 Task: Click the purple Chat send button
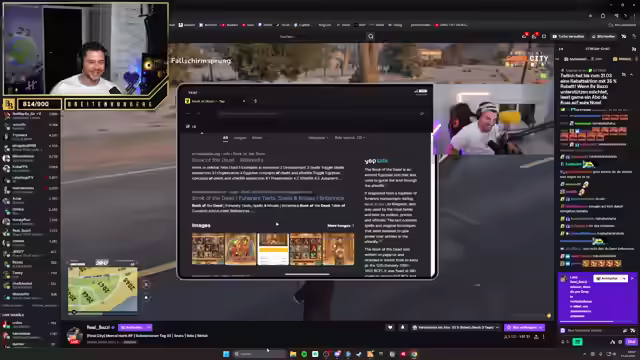point(631,342)
